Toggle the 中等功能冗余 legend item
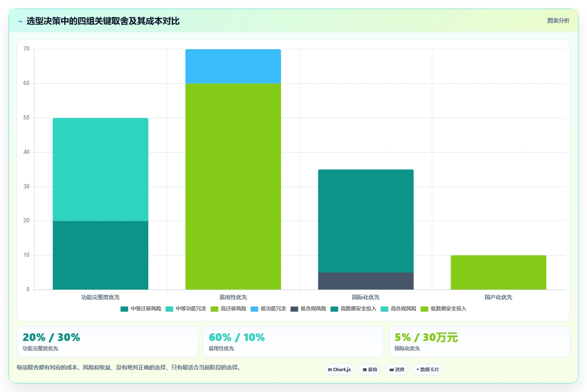The image size is (587, 392). point(186,309)
